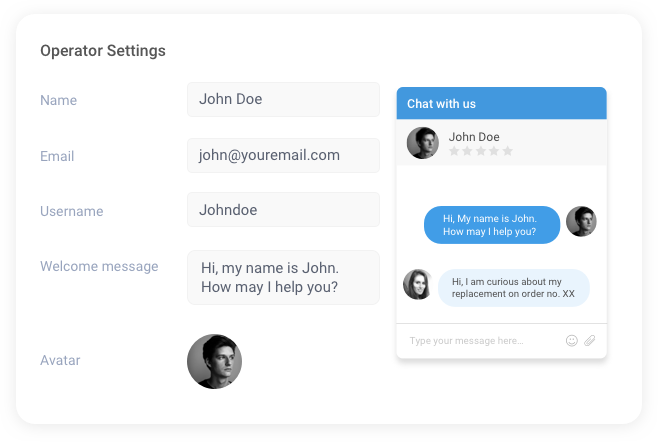This screenshot has height=442, width=658.
Task: Click the fourth rating star under John Doe
Action: (494, 151)
